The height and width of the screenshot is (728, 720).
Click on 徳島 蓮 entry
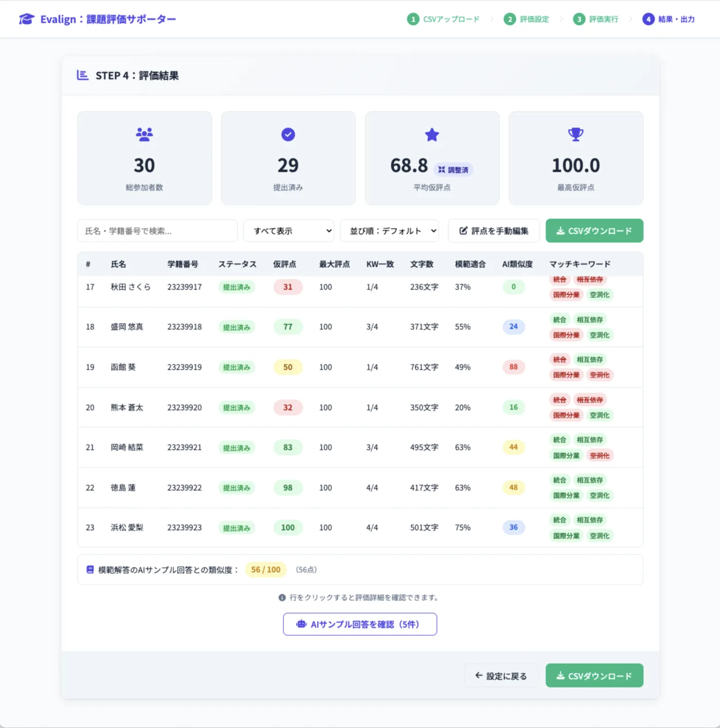[x=360, y=488]
